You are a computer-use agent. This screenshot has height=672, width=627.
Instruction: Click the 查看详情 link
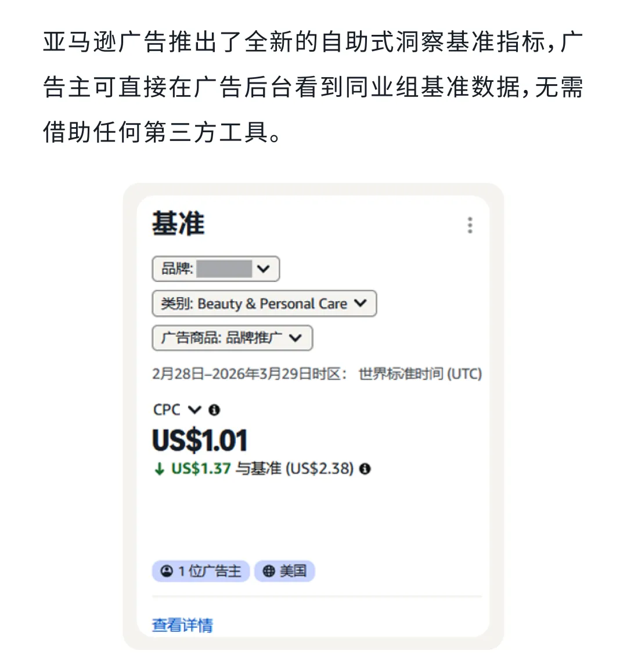[x=182, y=625]
